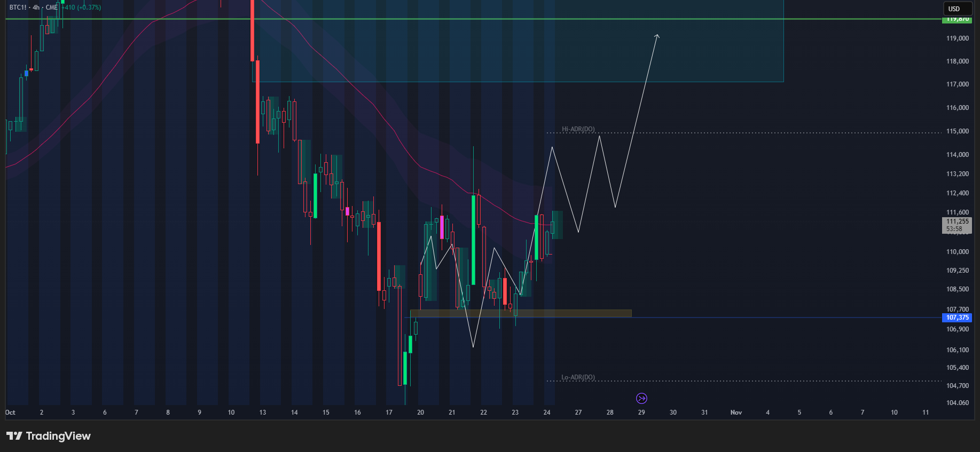Click the green 119,870 price label
Viewport: 980px width, 452px height.
(958, 19)
